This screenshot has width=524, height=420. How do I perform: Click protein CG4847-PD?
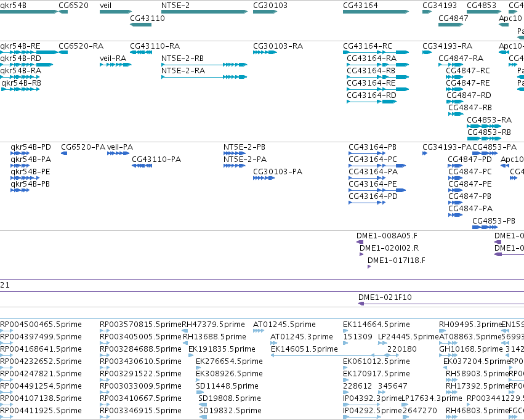(455, 166)
